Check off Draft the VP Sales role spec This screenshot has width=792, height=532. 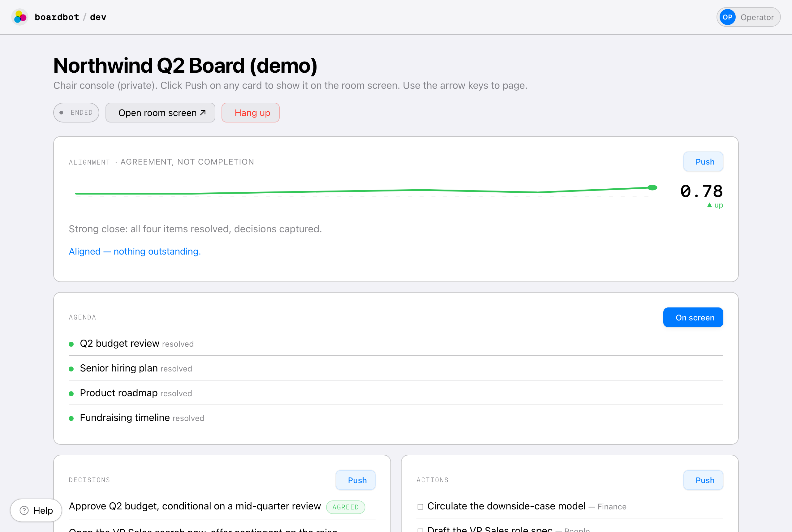coord(420,530)
